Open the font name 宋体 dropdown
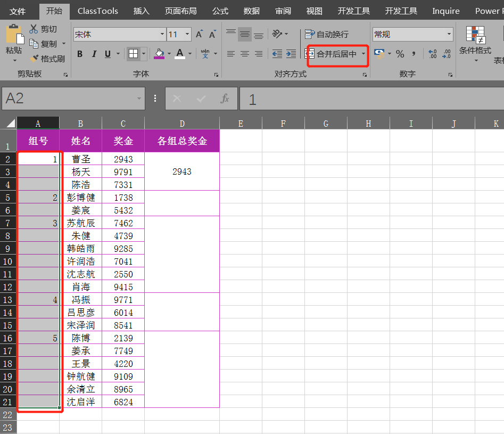This screenshot has width=504, height=434. click(x=162, y=34)
